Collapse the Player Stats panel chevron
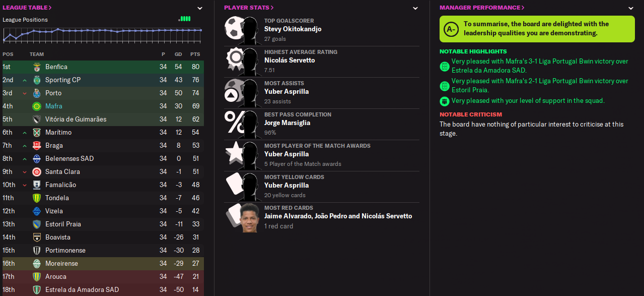Image resolution: width=644 pixels, height=296 pixels. [x=415, y=8]
